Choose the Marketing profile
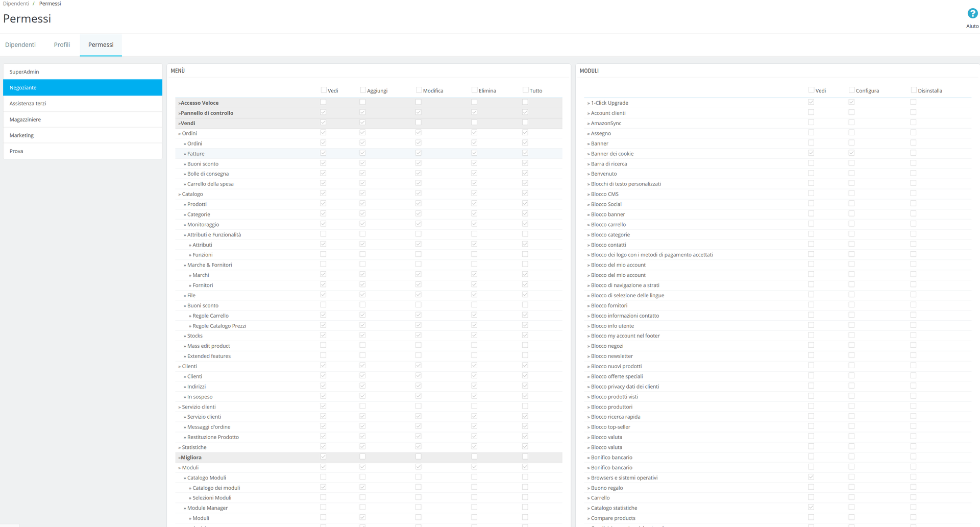 click(x=83, y=135)
